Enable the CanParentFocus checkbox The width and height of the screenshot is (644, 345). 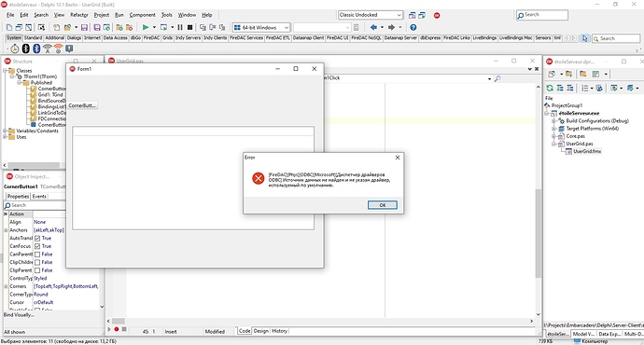[37, 255]
